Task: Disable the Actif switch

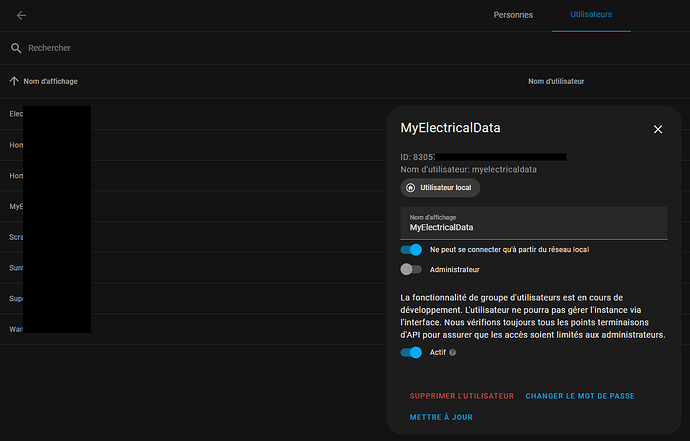Action: click(411, 352)
